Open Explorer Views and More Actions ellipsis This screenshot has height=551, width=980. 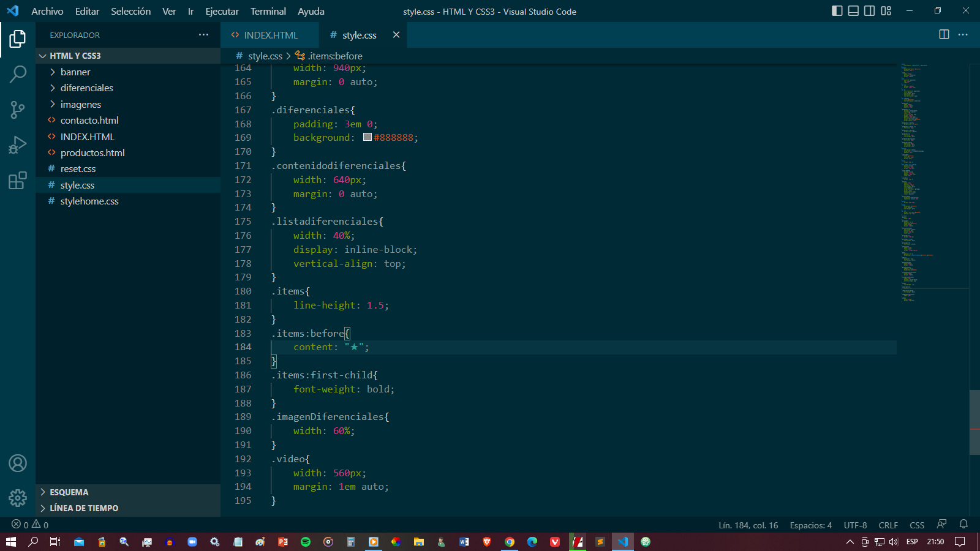(203, 35)
